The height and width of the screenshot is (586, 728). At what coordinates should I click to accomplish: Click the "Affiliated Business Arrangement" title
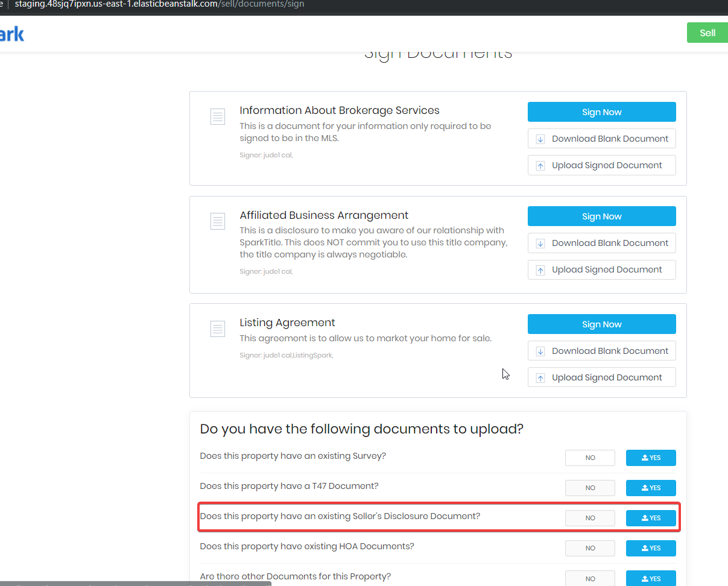click(324, 215)
